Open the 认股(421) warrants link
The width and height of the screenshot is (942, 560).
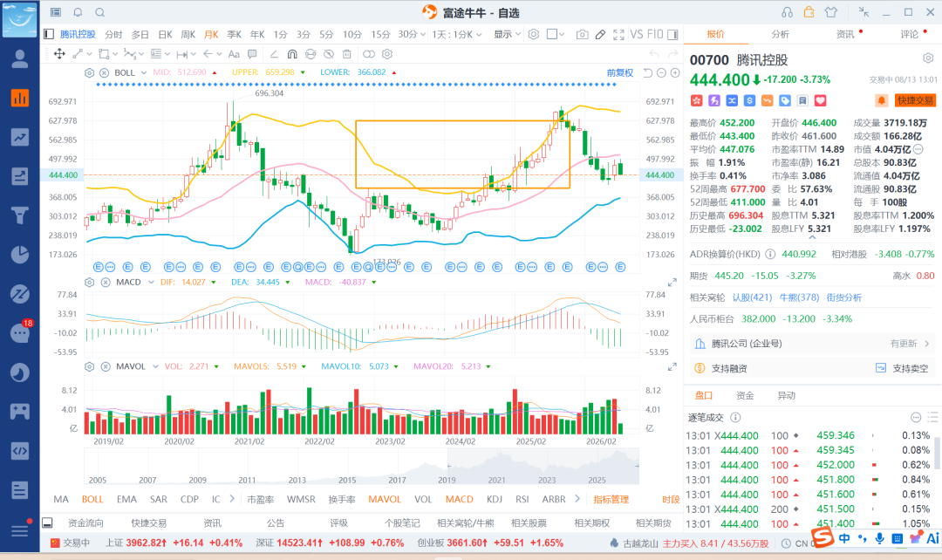[x=752, y=297]
